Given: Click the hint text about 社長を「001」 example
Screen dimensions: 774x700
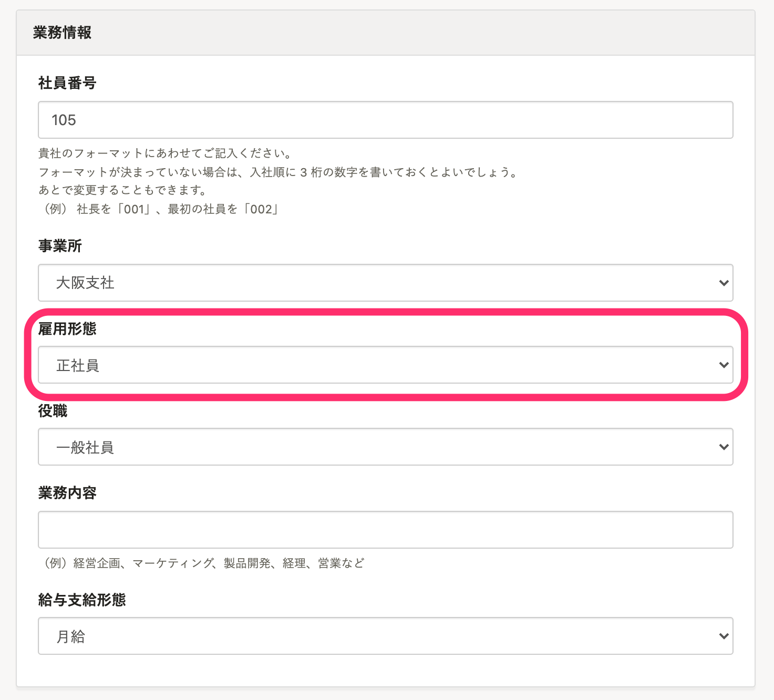Looking at the screenshot, I should click(159, 209).
